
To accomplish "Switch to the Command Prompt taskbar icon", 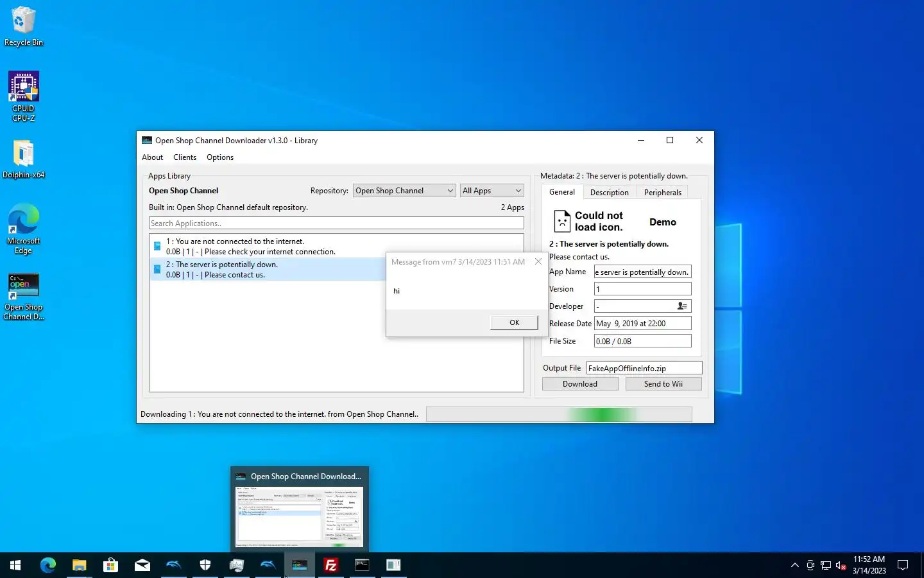I will 363,565.
